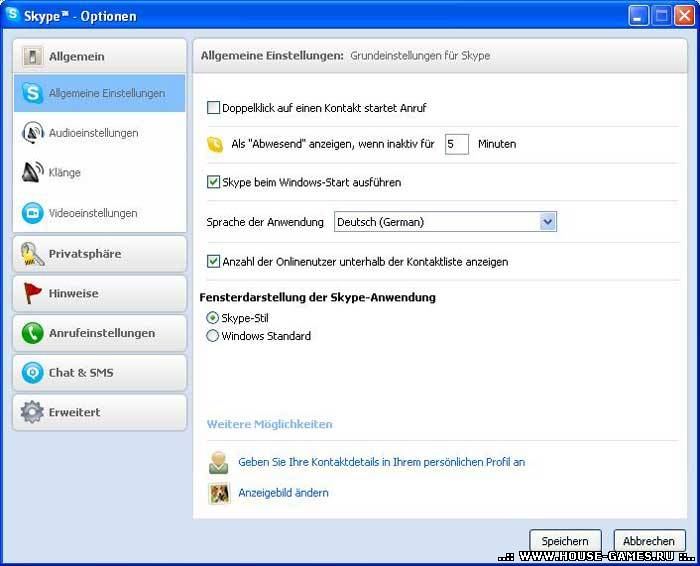Click the green phone Anrufeinstellungen icon
Screen dimensions: 700x566
(x=33, y=333)
